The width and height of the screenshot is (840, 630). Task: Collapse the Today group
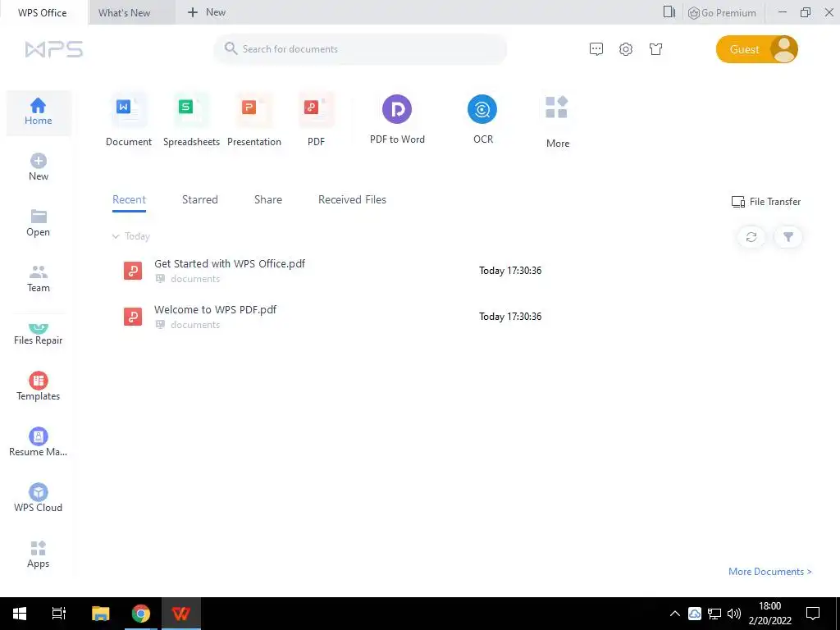(115, 236)
